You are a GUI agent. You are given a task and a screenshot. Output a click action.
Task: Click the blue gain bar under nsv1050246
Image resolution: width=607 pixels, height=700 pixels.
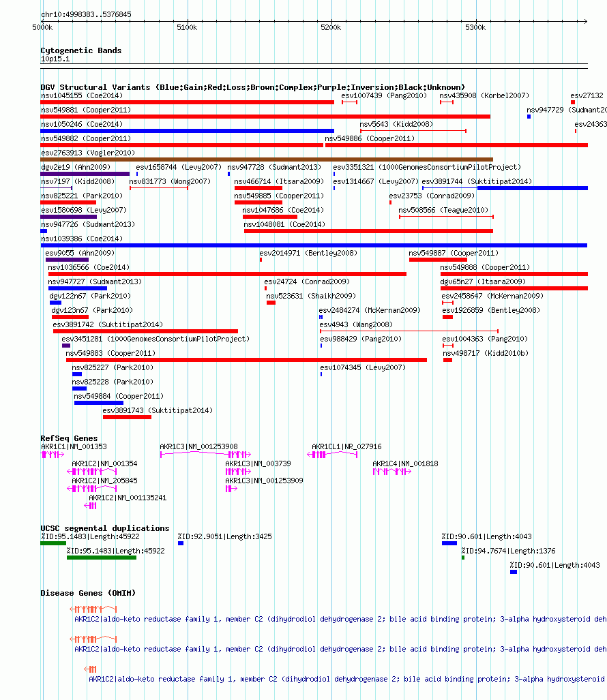[187, 131]
